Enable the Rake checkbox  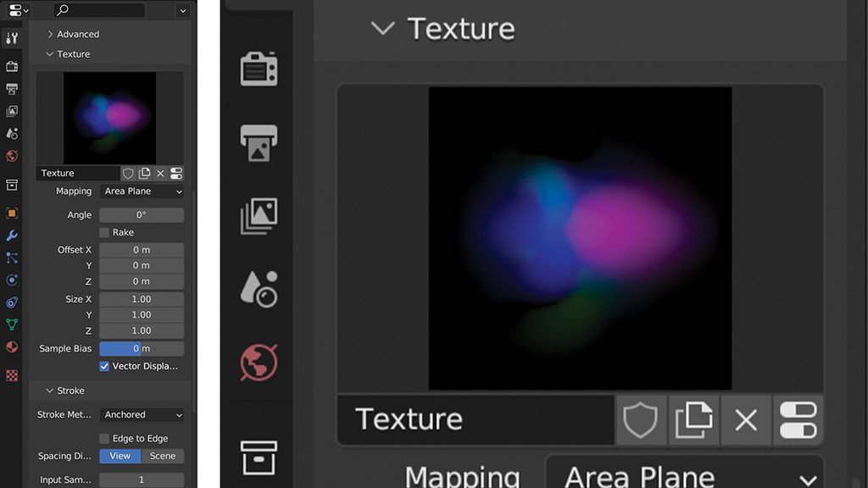[105, 232]
